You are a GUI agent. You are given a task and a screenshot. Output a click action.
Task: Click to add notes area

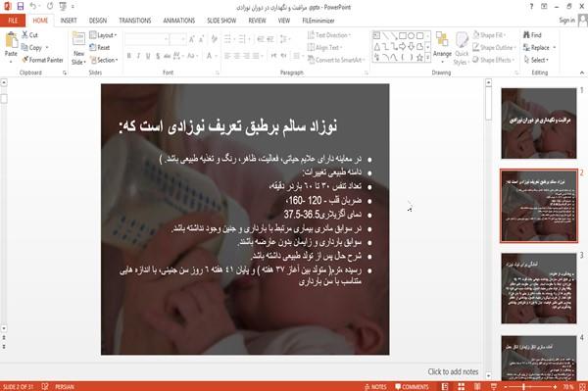click(x=453, y=371)
